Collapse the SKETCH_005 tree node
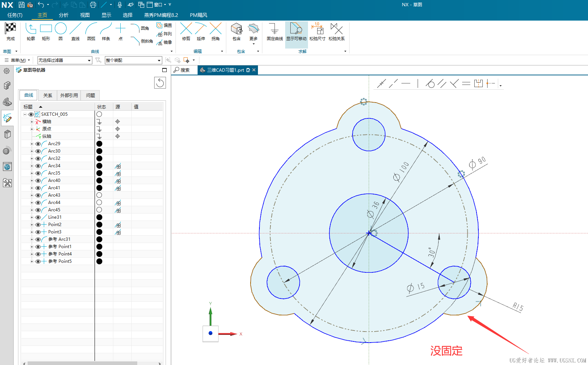The width and height of the screenshot is (588, 365). point(25,114)
